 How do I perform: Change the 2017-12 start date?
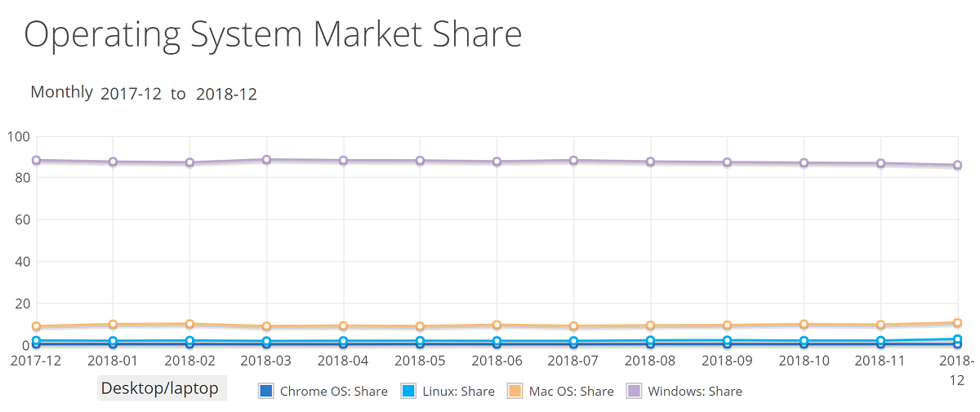[130, 95]
